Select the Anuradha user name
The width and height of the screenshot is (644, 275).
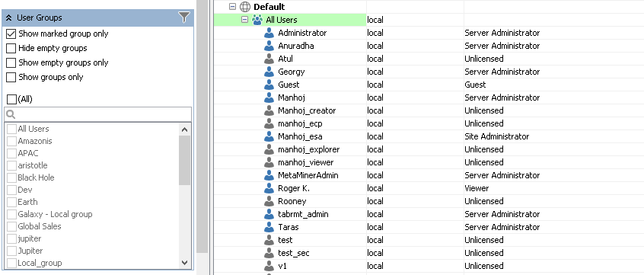(x=295, y=46)
